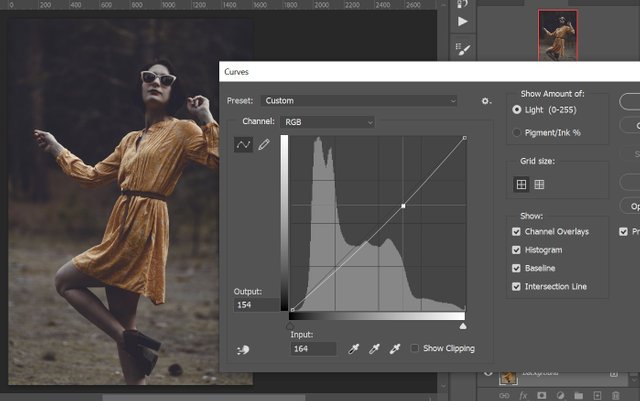Open the Actions panel play icon
Image resolution: width=640 pixels, height=401 pixels.
pos(462,21)
